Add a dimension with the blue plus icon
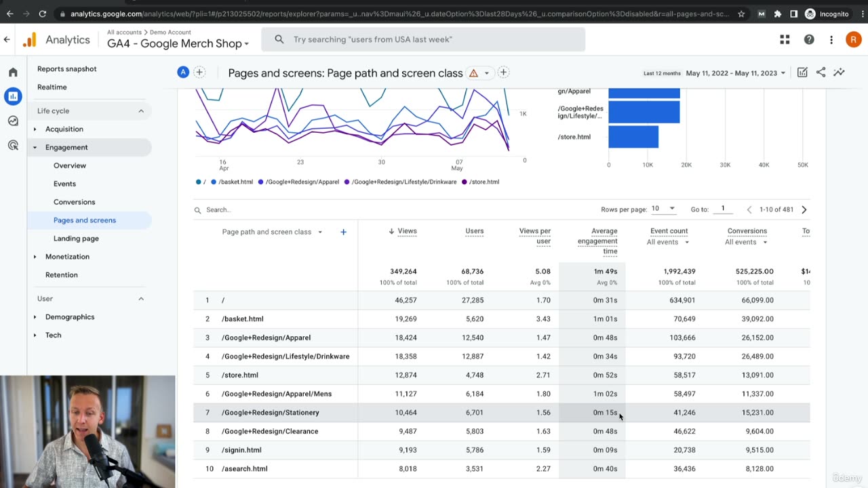Screen dimensions: 868x488 (x=343, y=232)
